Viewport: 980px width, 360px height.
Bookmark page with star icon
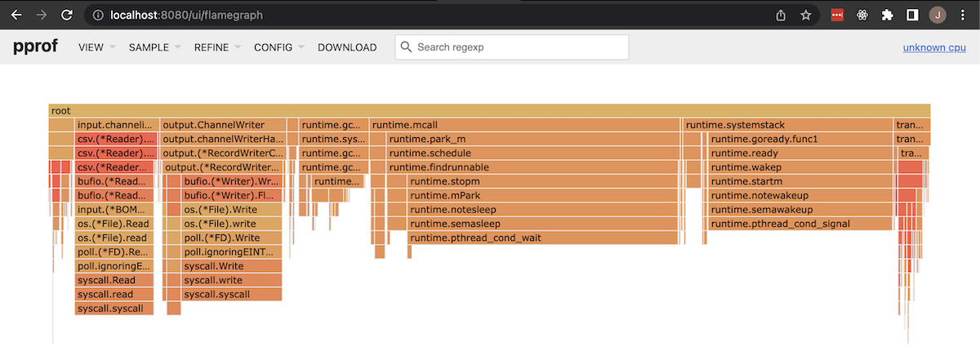point(806,15)
